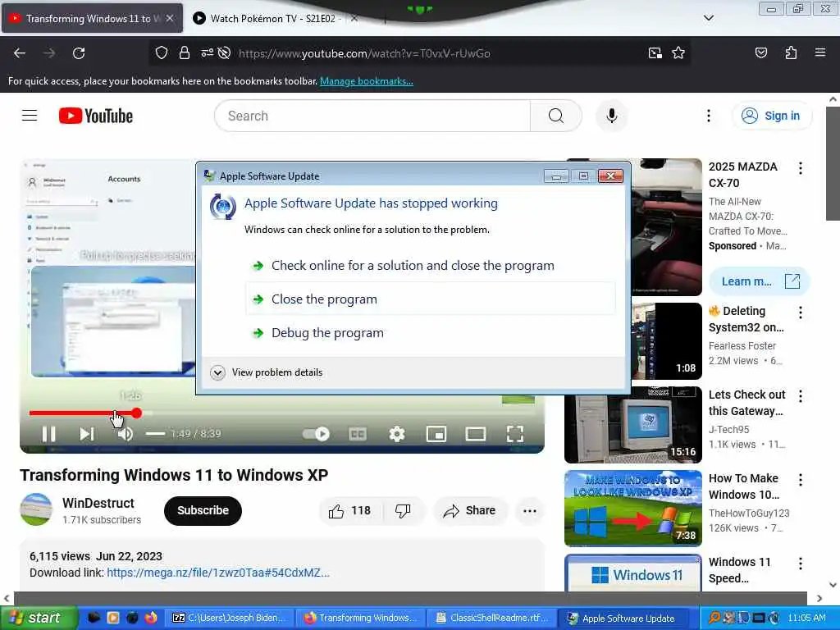The image size is (840, 630).
Task: Enable theater mode in the player
Action: point(476,434)
